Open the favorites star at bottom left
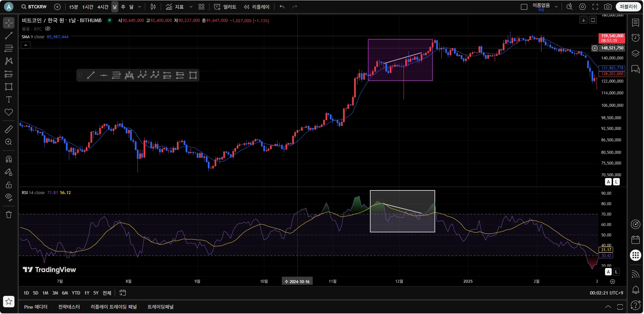The height and width of the screenshot is (314, 644). coord(9,301)
